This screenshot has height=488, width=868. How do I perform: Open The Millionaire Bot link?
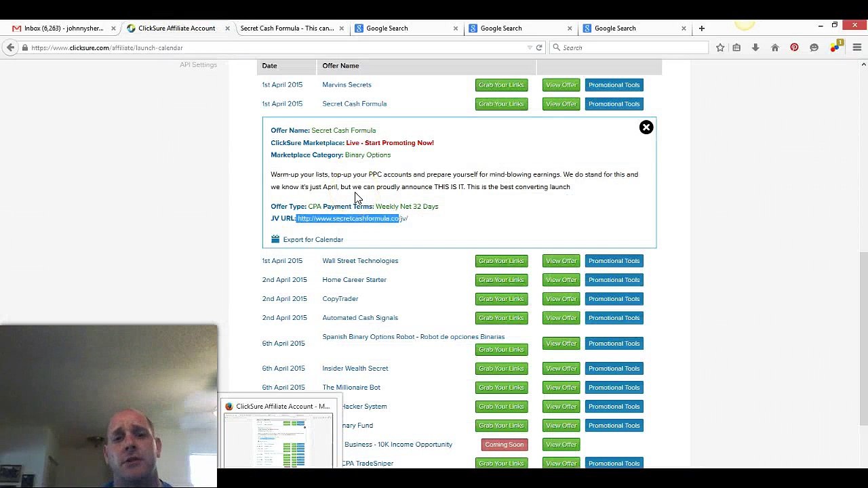coord(351,387)
